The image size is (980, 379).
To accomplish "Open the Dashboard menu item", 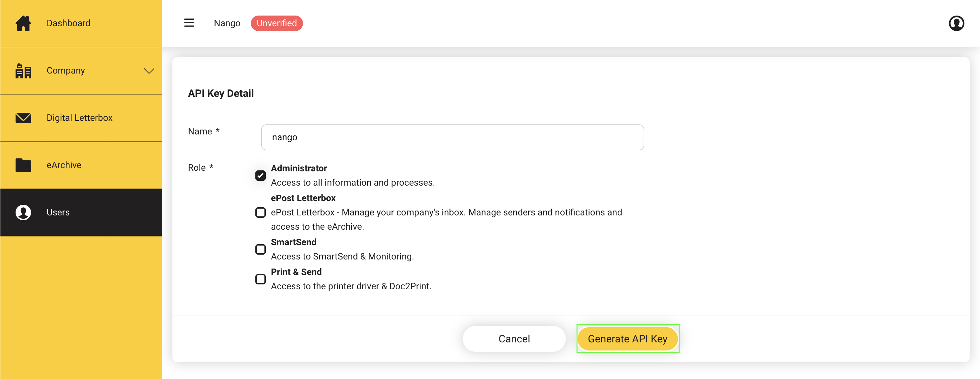I will click(81, 23).
